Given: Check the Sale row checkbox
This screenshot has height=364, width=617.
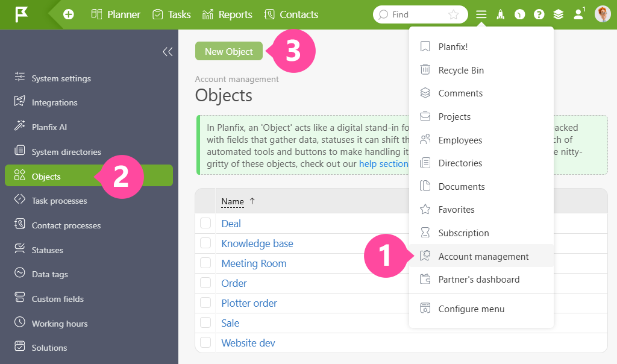Looking at the screenshot, I should click(205, 322).
